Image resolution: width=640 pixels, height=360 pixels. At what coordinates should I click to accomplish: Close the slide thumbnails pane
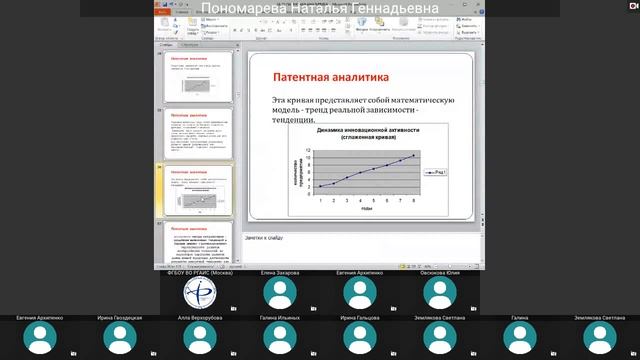pos(238,44)
